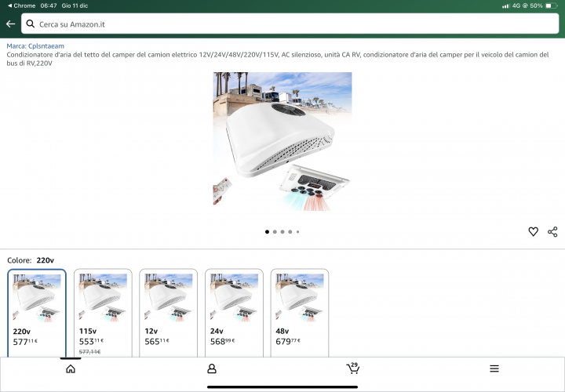Open the hamburger menu icon
Image resolution: width=565 pixels, height=392 pixels.
pos(494,368)
